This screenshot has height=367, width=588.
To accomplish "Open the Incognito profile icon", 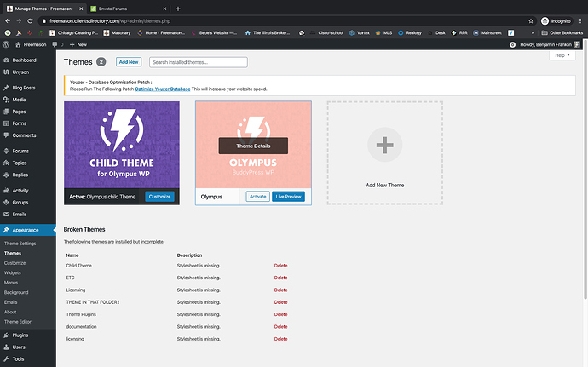I will point(545,21).
